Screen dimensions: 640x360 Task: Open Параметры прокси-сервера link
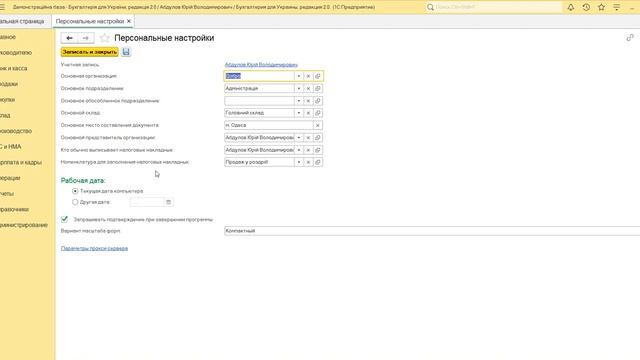point(94,248)
